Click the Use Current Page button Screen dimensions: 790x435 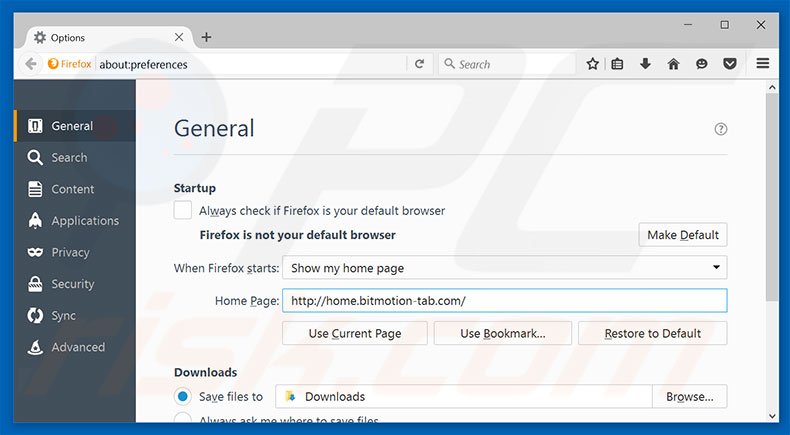click(x=355, y=333)
